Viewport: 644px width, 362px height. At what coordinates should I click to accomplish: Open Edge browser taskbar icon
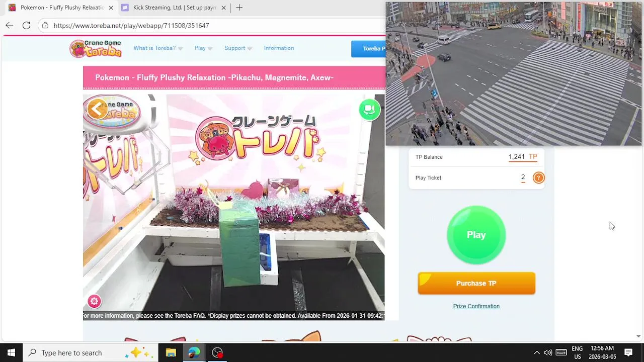(x=194, y=352)
